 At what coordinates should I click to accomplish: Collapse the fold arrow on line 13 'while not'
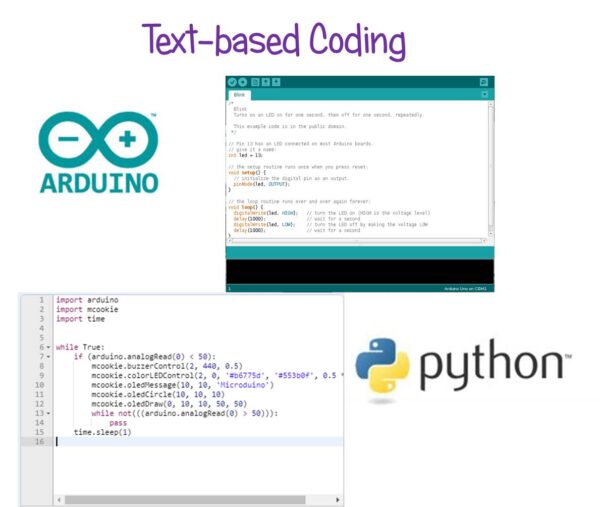tap(49, 414)
